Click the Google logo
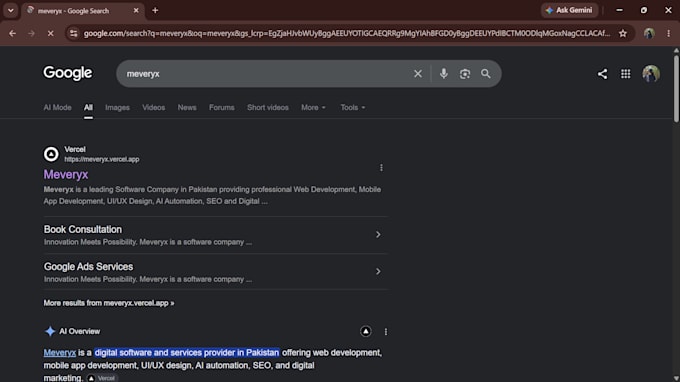The image size is (680, 382). tap(68, 73)
